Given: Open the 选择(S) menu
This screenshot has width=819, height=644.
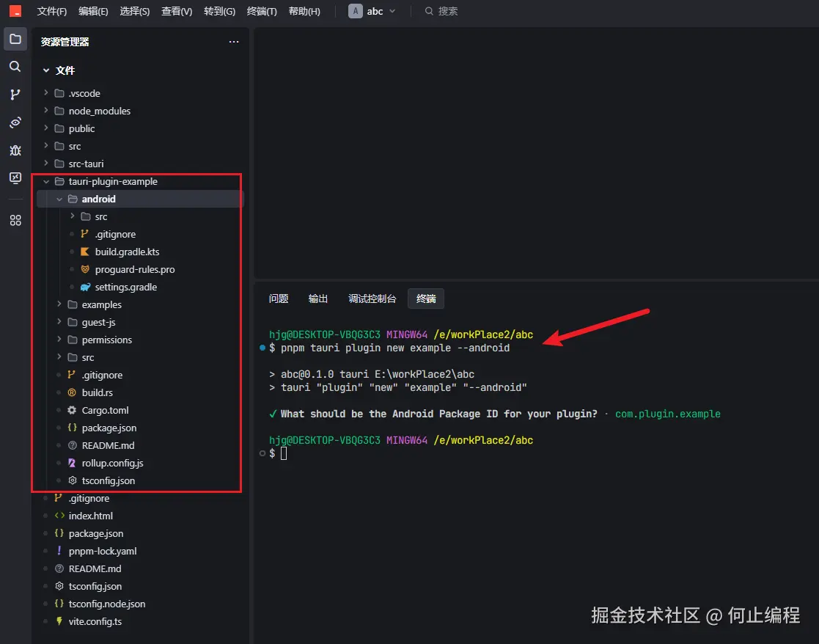Looking at the screenshot, I should click(x=135, y=11).
